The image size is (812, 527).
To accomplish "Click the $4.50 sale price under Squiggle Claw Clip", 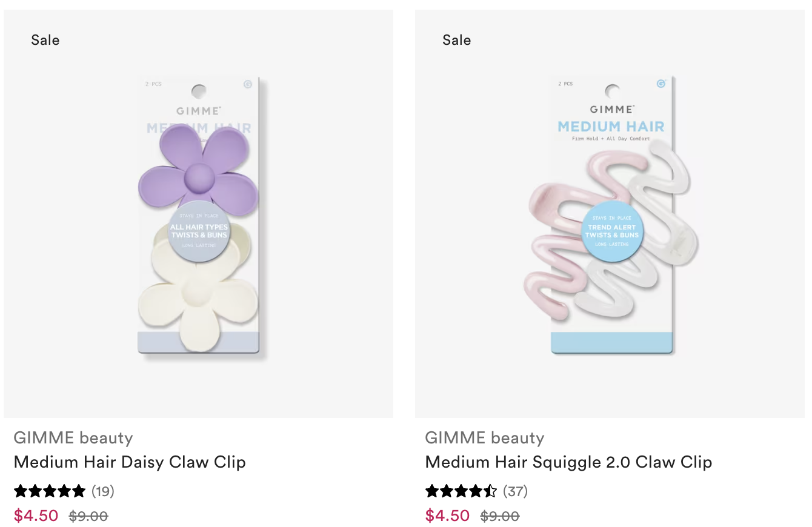I will tap(448, 515).
